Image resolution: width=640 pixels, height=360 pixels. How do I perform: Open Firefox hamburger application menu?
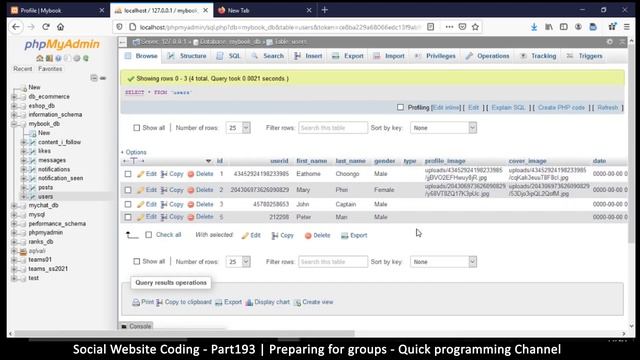(627, 27)
